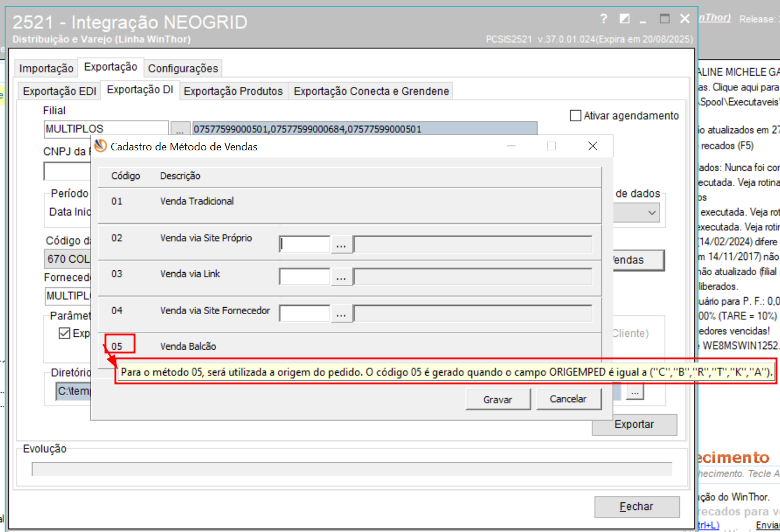Screen dimensions: 780x532
Task: Close the Cadastro de Método de Vendas dialog
Action: point(592,146)
